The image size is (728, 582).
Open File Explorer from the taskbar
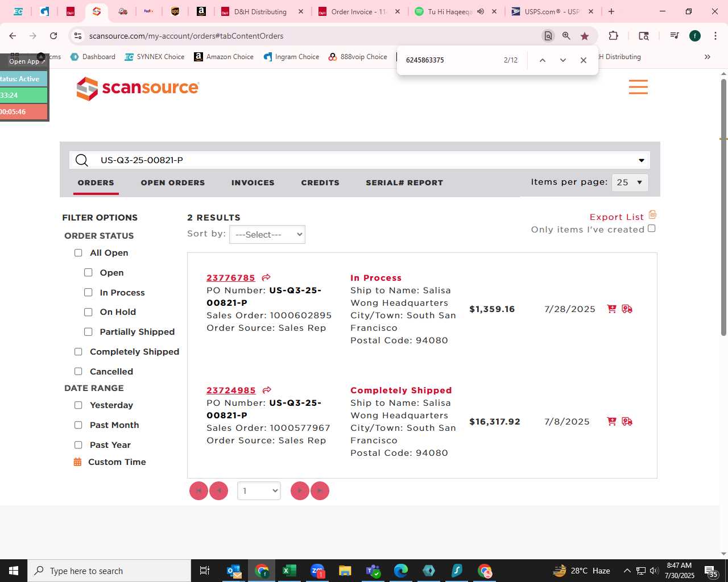[345, 571]
